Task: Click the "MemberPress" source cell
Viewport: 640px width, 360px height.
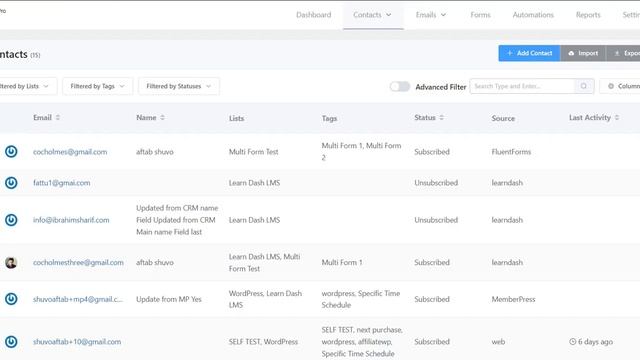Action: (x=513, y=299)
